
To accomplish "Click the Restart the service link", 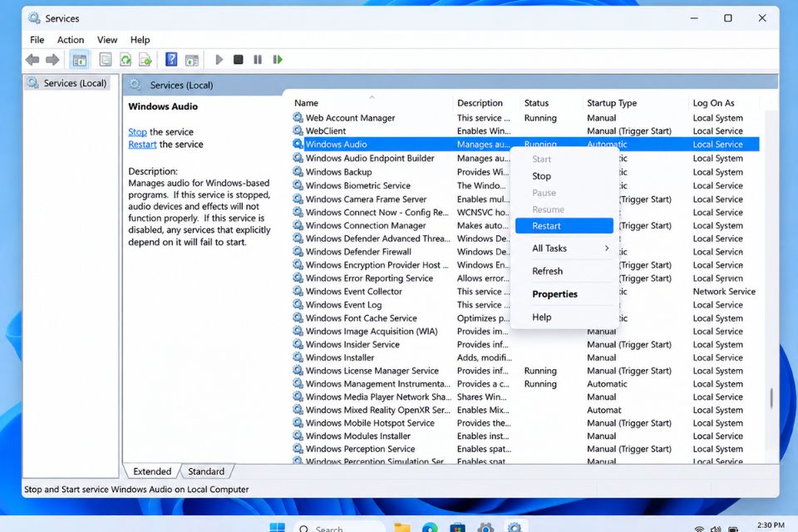I will (142, 145).
